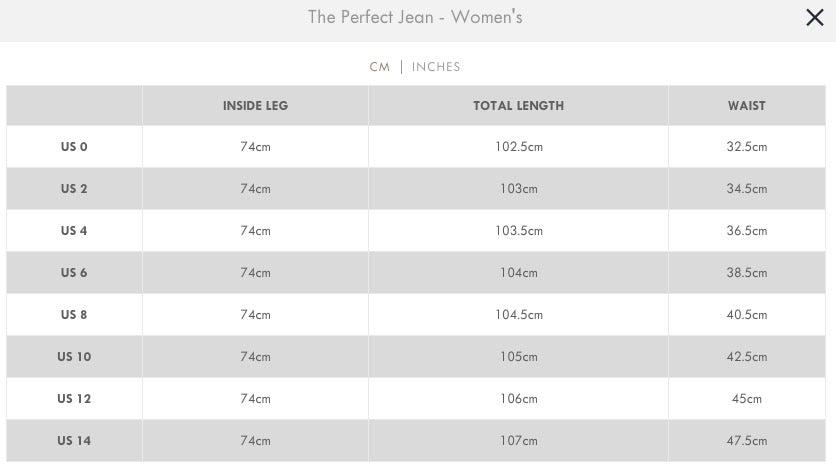Select the US 6 size row label
Viewport: 836px width, 475px height.
pyautogui.click(x=74, y=272)
